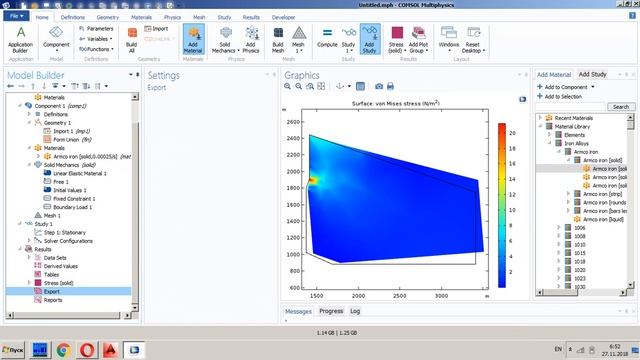Click the back arrow in Model Builder toolbar

pyautogui.click(x=11, y=86)
